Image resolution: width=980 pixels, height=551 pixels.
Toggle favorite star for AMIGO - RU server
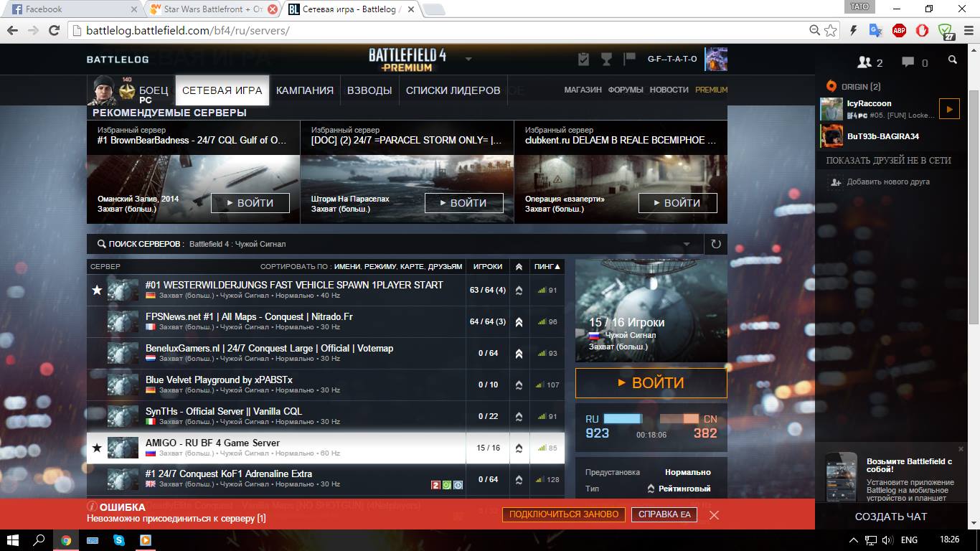click(x=97, y=448)
